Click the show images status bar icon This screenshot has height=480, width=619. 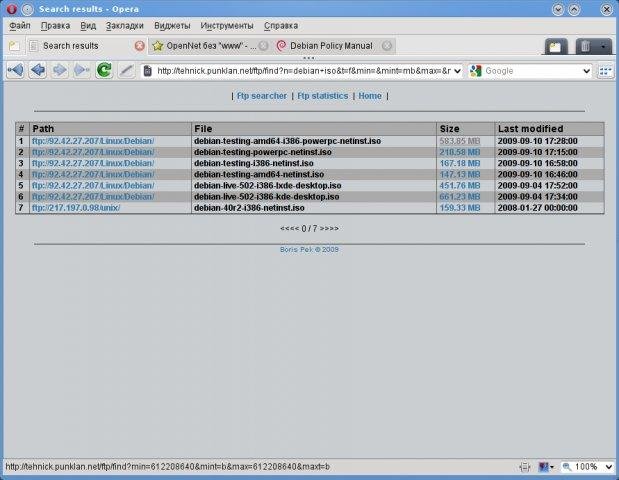click(544, 467)
